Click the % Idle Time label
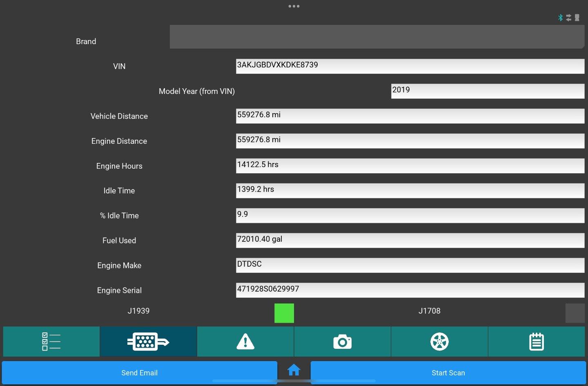Screen dimensions: 588x386 [119, 216]
